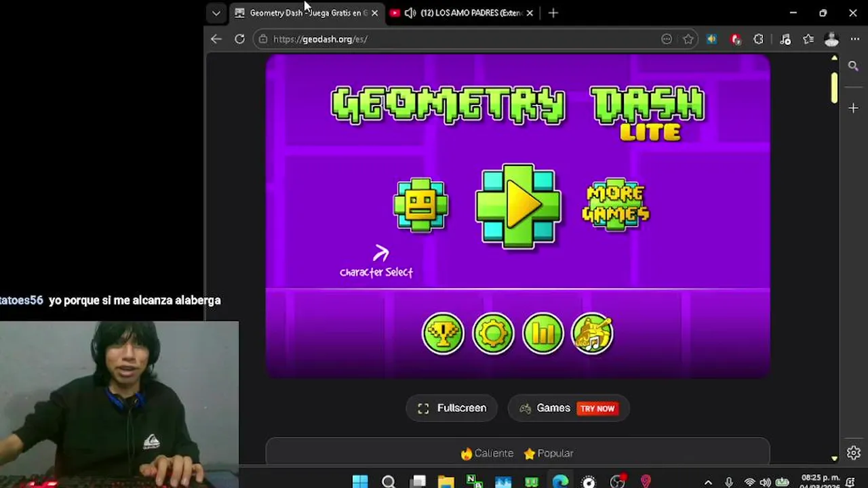Open File Explorer from the taskbar
868x488 pixels.
(446, 482)
